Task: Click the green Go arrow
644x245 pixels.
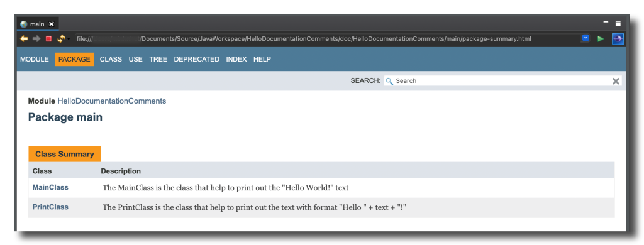Action: pyautogui.click(x=601, y=38)
